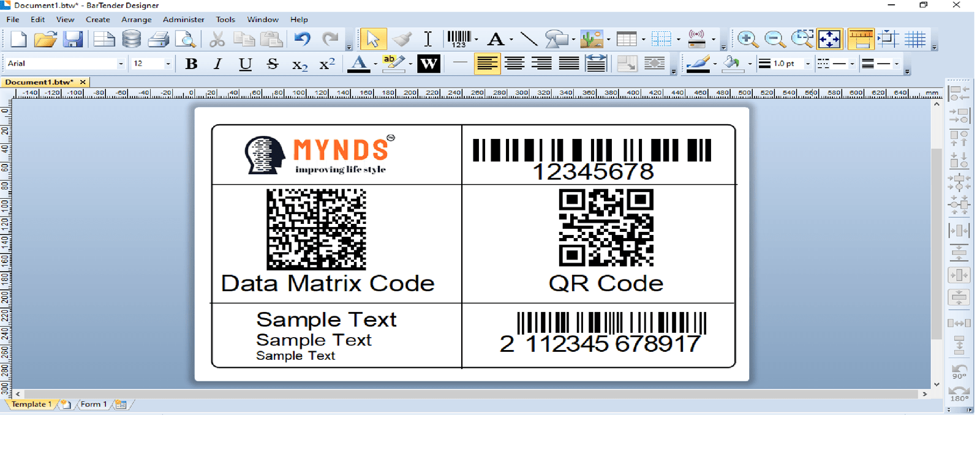Expand fill color dropdown arrow
The image size is (980, 454).
[x=750, y=64]
